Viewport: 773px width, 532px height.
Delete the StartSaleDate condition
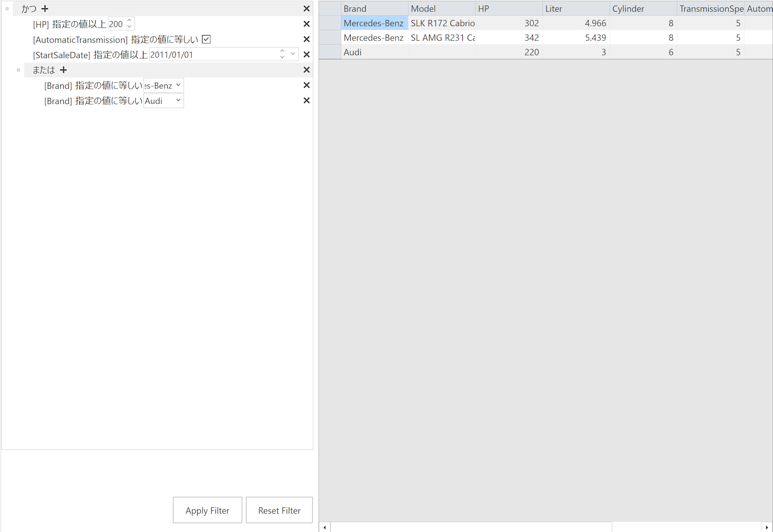[x=306, y=55]
